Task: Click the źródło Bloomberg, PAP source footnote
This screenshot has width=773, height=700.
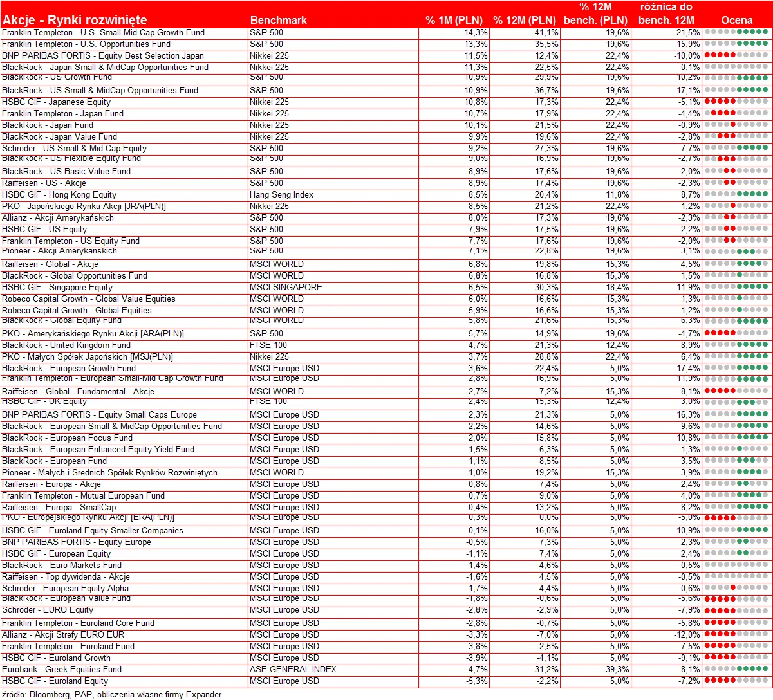Action: (x=111, y=694)
